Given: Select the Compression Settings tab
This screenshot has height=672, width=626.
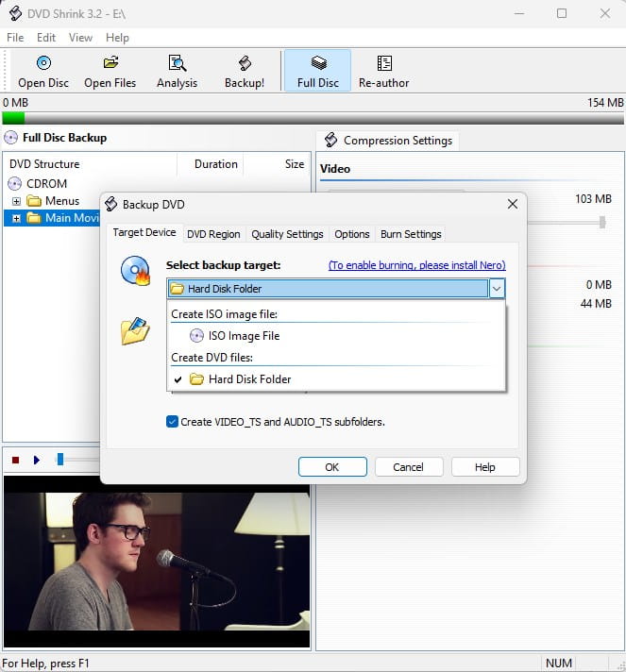Looking at the screenshot, I should (388, 141).
